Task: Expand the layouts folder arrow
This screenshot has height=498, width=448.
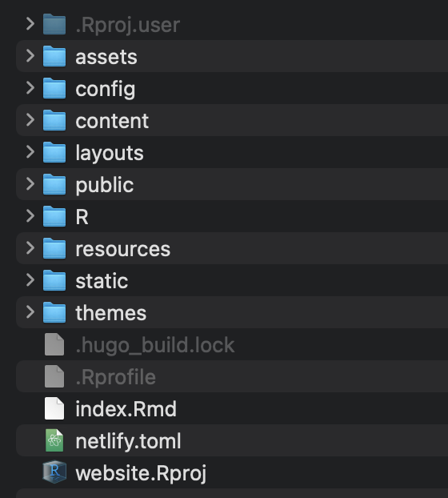Action: [x=30, y=152]
